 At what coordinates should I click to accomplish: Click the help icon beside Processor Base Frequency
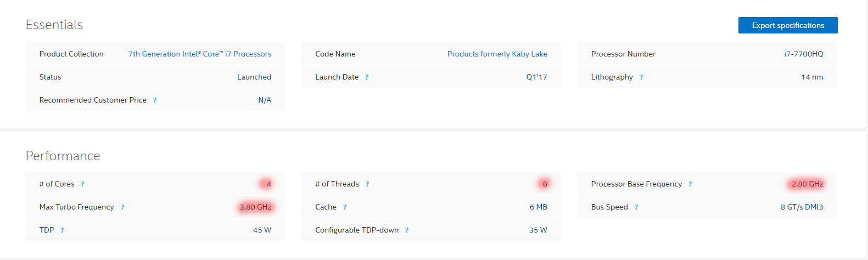pos(690,184)
